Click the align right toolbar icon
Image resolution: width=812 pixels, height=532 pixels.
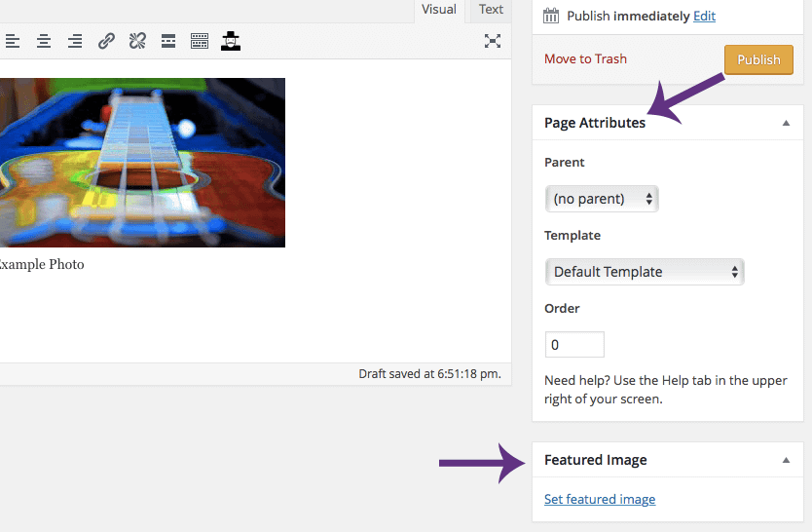point(75,41)
